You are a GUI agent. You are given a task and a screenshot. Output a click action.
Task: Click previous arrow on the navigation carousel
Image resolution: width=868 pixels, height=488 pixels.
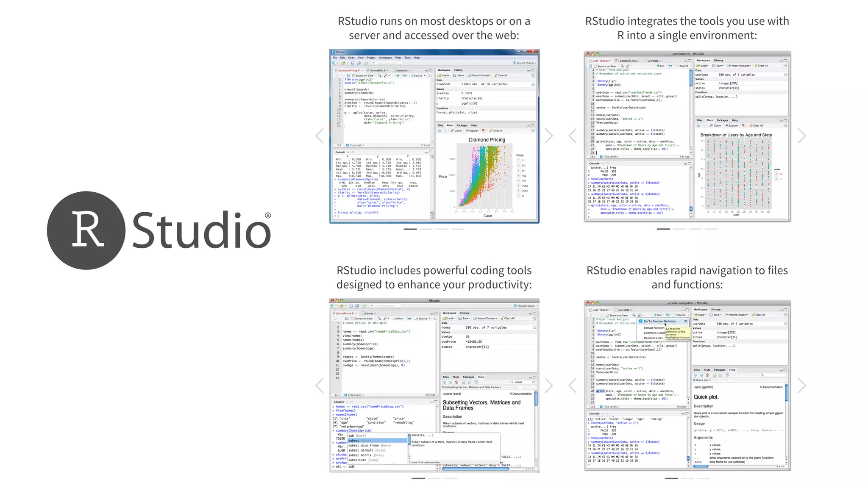click(573, 385)
